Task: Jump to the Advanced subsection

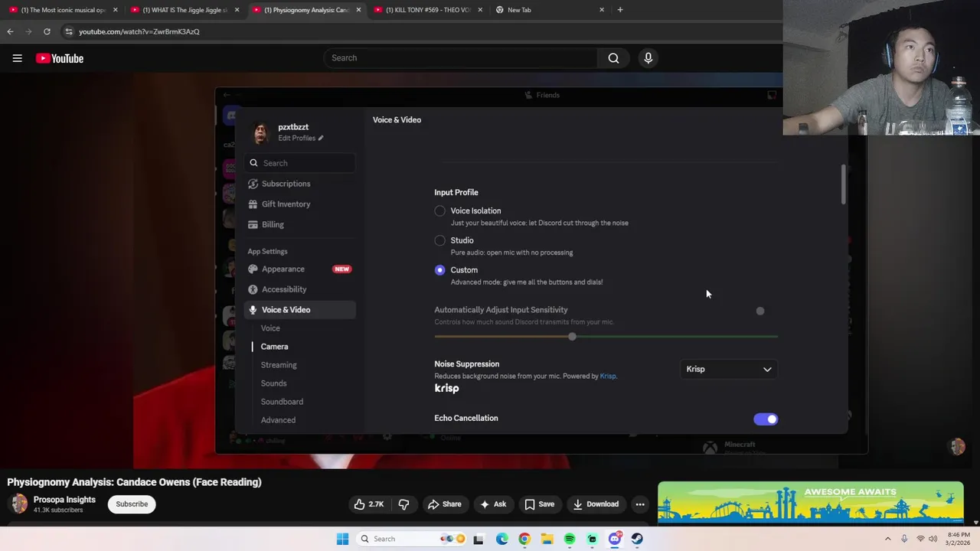Action: point(278,420)
